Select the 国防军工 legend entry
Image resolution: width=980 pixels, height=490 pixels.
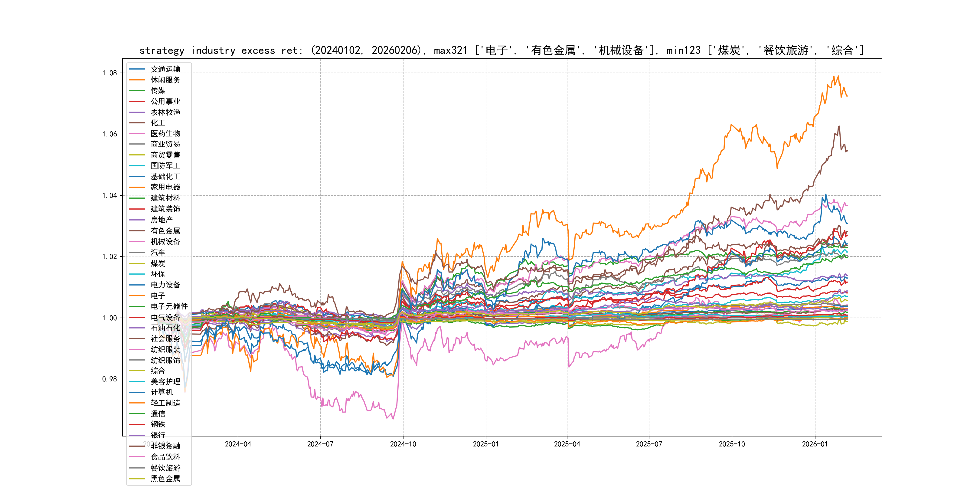(165, 165)
